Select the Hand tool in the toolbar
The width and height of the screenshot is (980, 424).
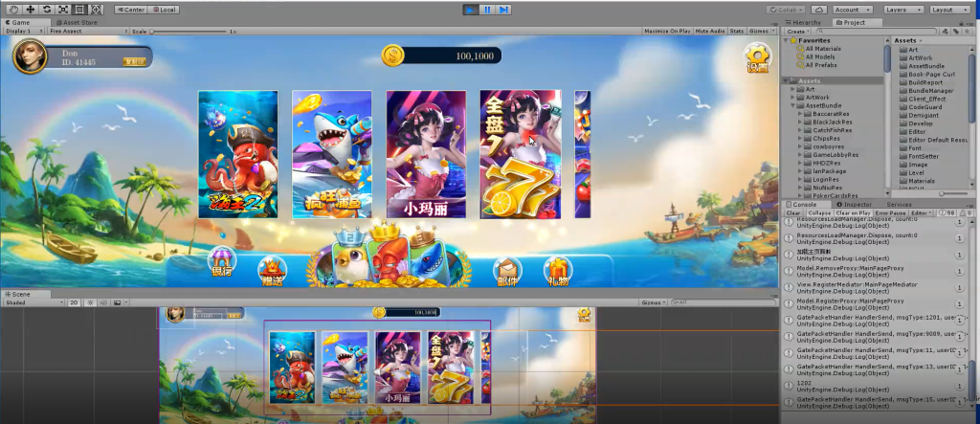point(13,9)
